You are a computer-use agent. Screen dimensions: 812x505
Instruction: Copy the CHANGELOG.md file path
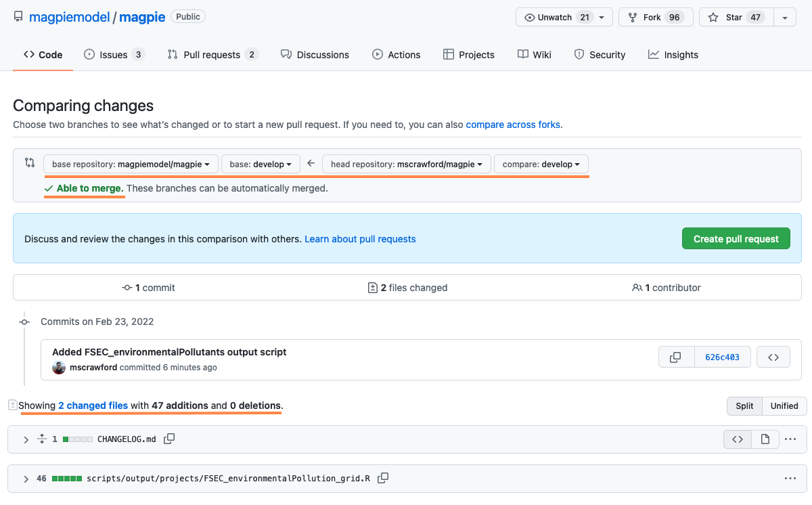(x=169, y=439)
